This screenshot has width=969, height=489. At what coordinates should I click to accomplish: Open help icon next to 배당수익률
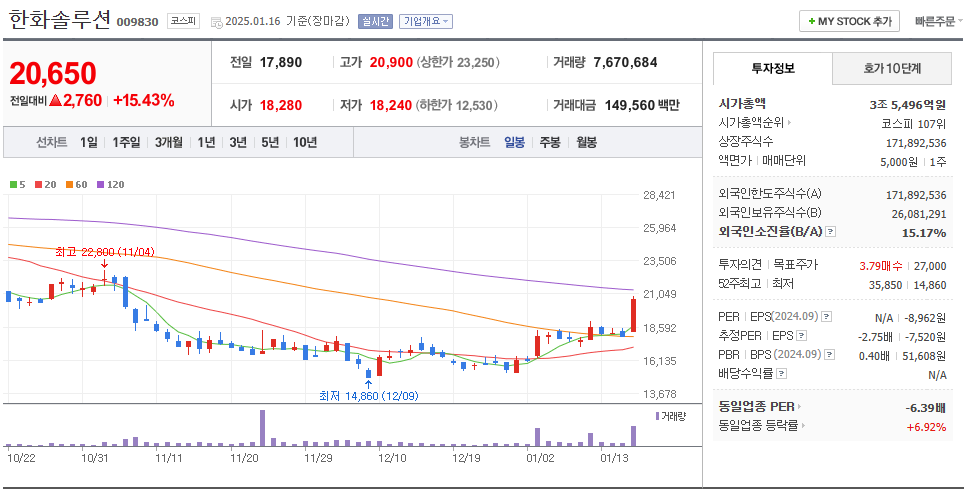pyautogui.click(x=782, y=373)
